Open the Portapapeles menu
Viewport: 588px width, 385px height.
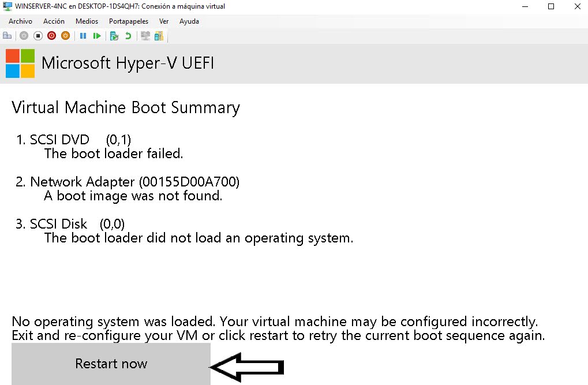pyautogui.click(x=129, y=21)
